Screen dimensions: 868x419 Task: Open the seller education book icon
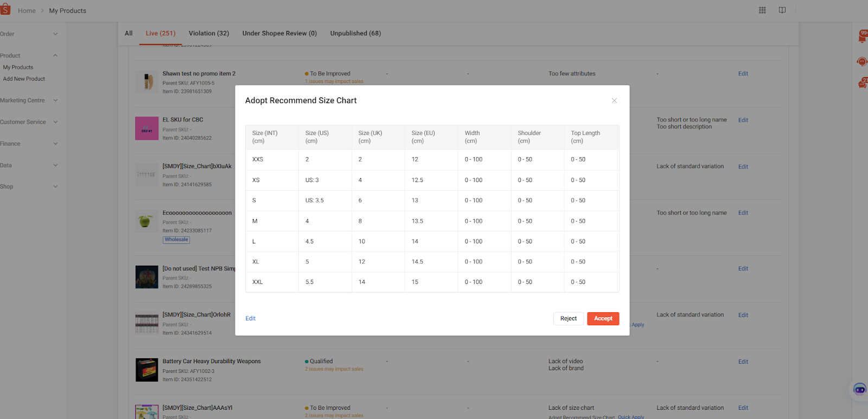pos(782,10)
